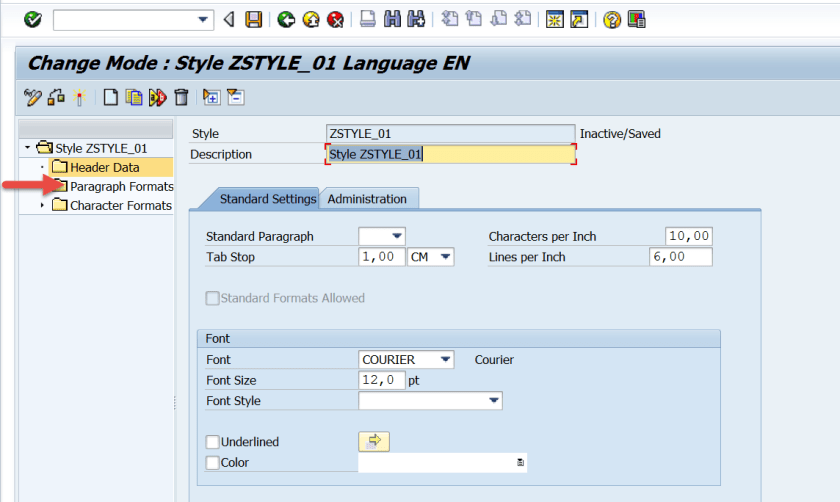
Task: Click the Expand node toolbar icon
Action: click(x=211, y=97)
